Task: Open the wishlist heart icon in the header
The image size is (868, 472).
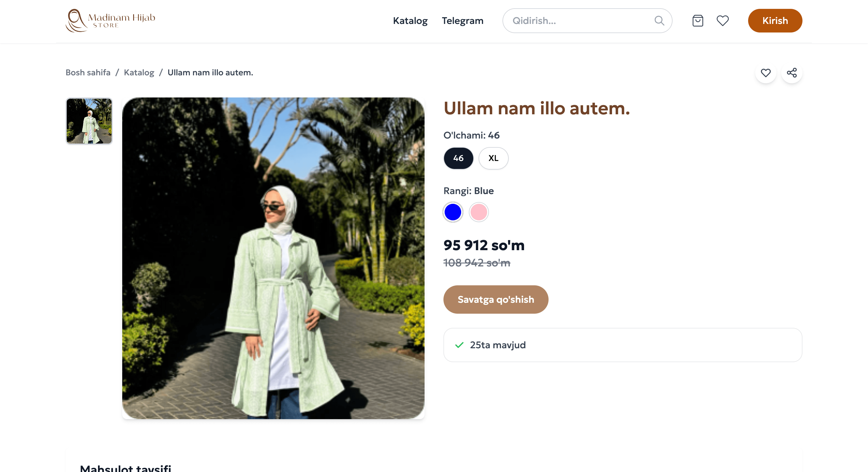Action: coord(723,21)
